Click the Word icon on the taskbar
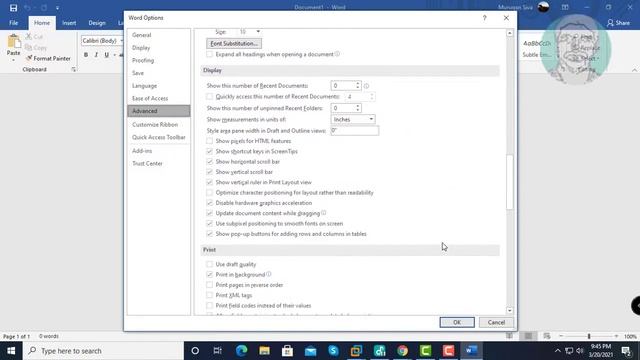 point(471,351)
